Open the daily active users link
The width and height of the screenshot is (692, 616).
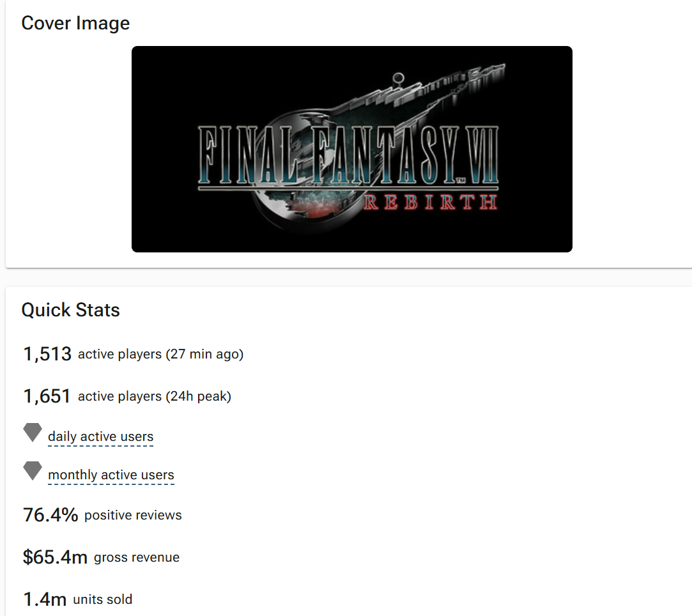click(x=100, y=436)
